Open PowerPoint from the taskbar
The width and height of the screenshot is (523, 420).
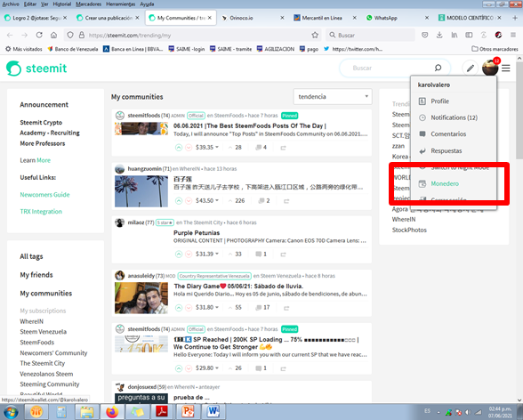pyautogui.click(x=188, y=412)
